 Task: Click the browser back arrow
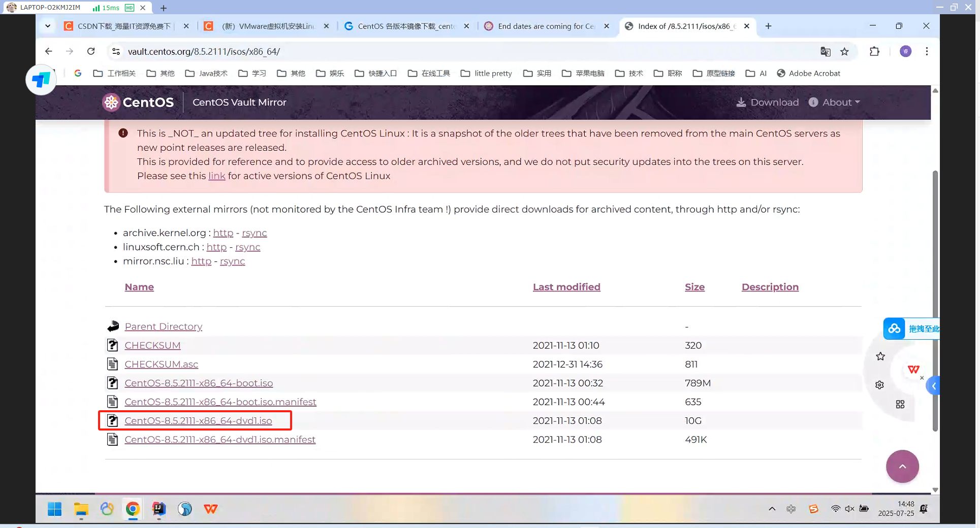pos(48,51)
